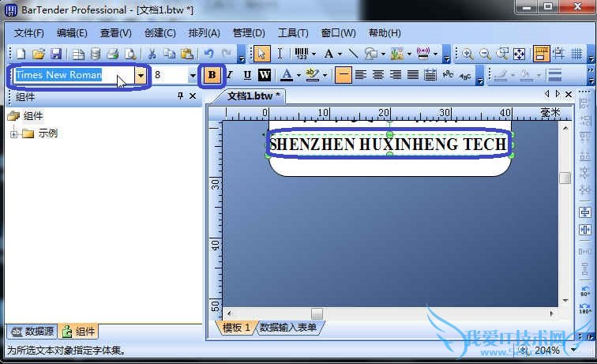Viewport: 597px width, 364px height.
Task: Open print preview with the magnifier-page icon
Action: [x=130, y=54]
